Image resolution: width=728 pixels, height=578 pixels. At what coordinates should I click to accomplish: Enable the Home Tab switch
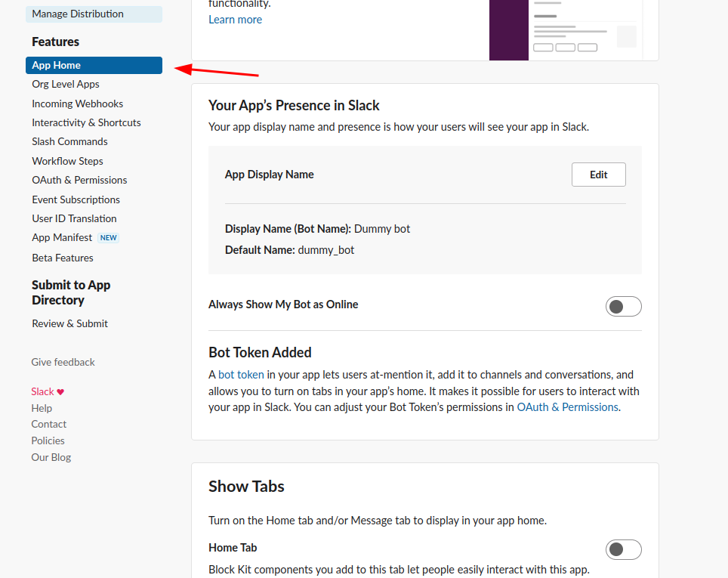623,549
